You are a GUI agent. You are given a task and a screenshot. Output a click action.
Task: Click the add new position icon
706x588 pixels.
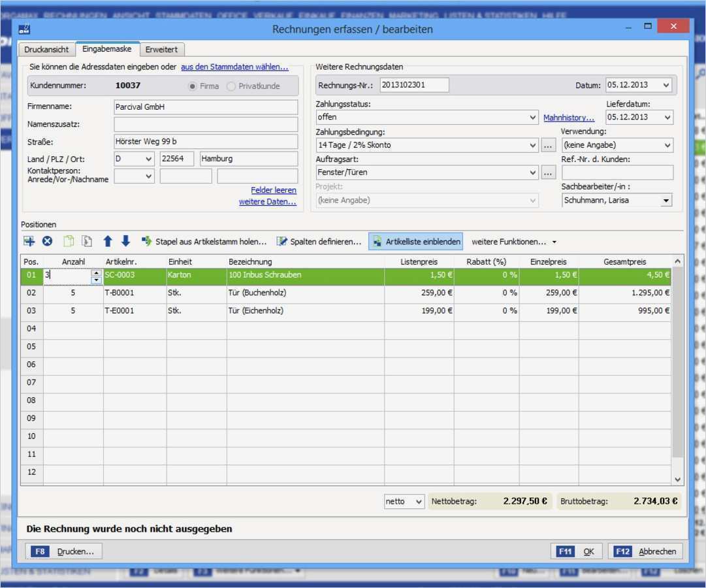29,242
